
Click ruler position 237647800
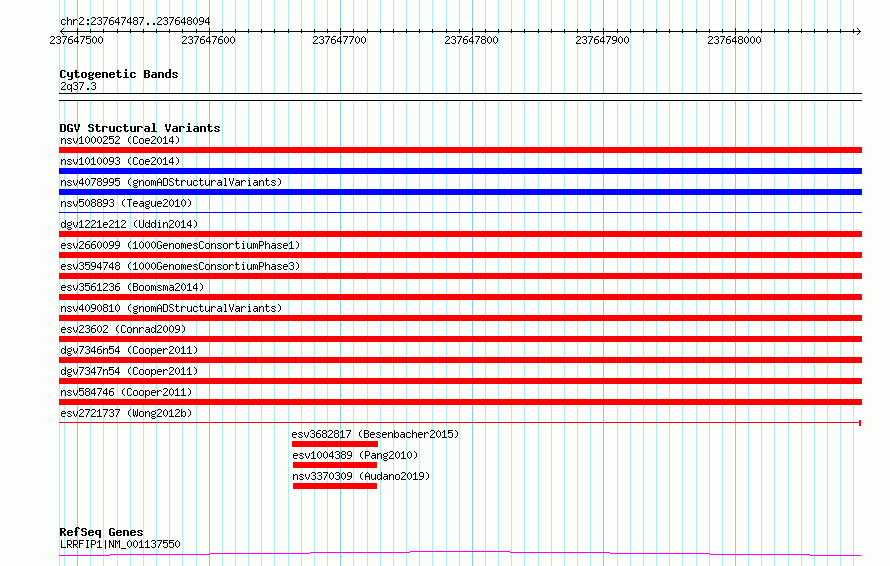coord(471,40)
